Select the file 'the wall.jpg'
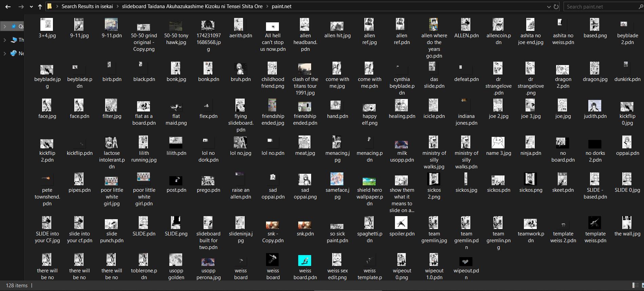The image size is (644, 291). point(627,227)
